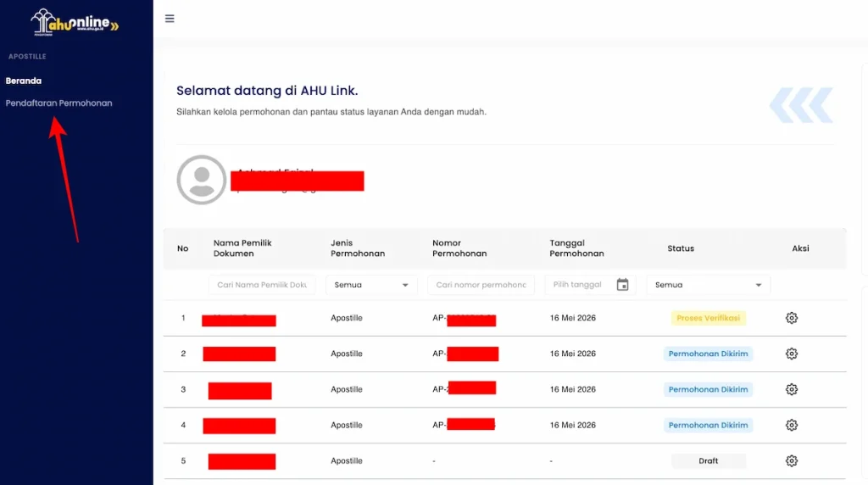Click 16 Mei 2026 date in row 1
Screen dimensions: 868x485
click(573, 318)
